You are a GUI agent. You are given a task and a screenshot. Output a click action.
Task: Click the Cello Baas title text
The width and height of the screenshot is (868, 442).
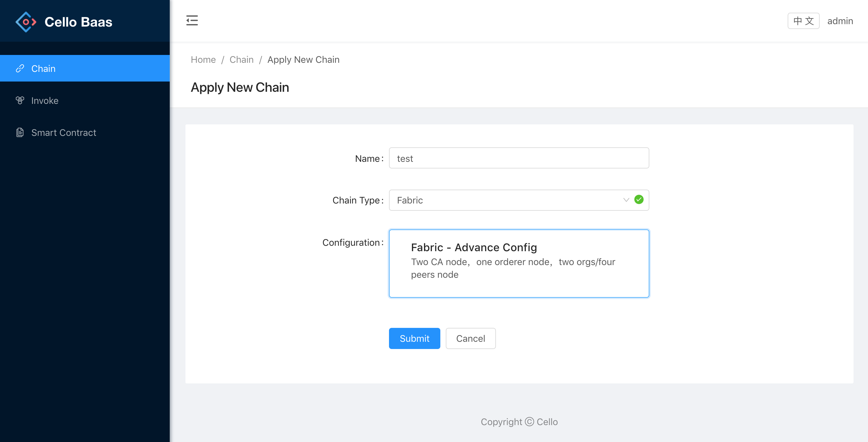[x=79, y=22]
